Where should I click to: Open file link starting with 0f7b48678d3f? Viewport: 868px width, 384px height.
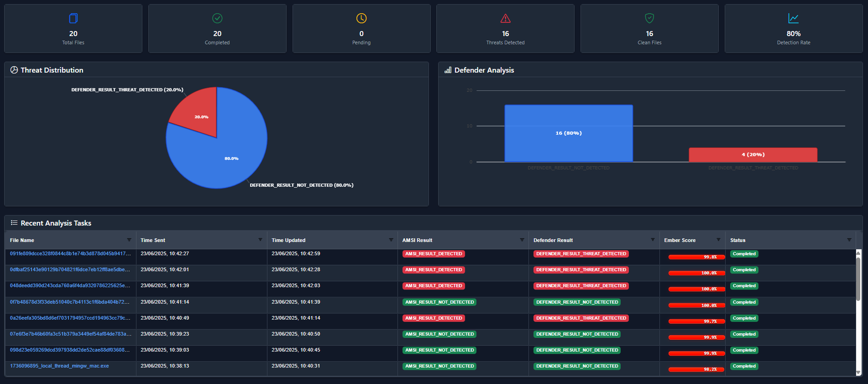click(70, 302)
